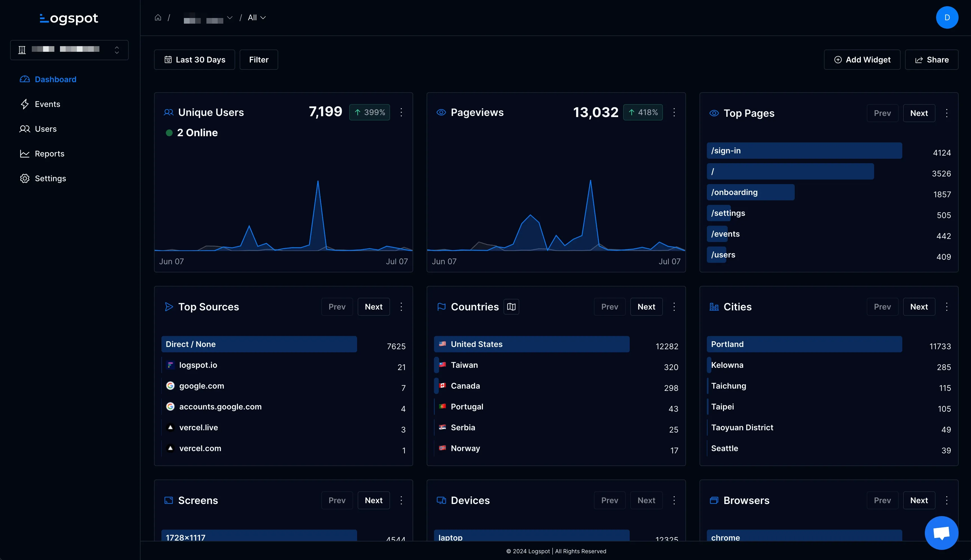Click the Filter button
This screenshot has height=560, width=971.
coord(259,59)
